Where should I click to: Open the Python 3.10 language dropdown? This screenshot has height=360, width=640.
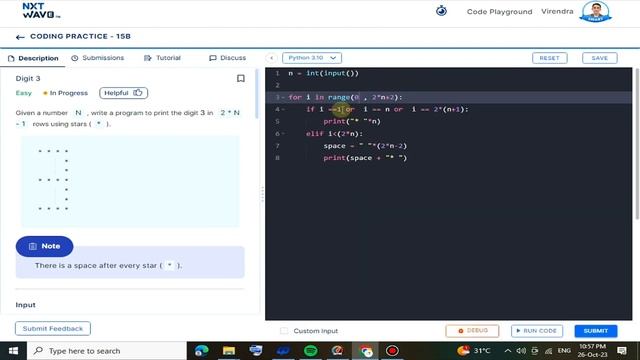pyautogui.click(x=312, y=58)
